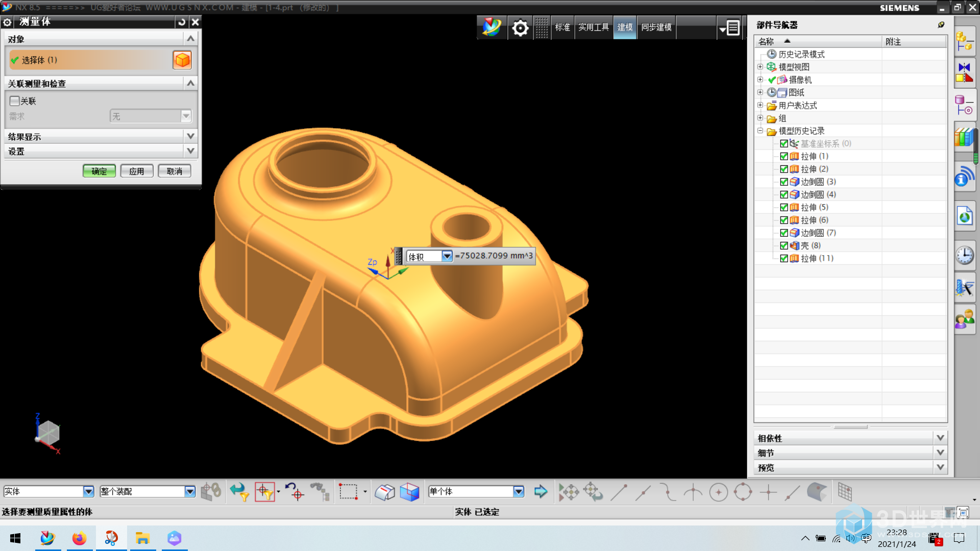
Task: Uncheck 壳 (8) feature checkbox
Action: (784, 246)
